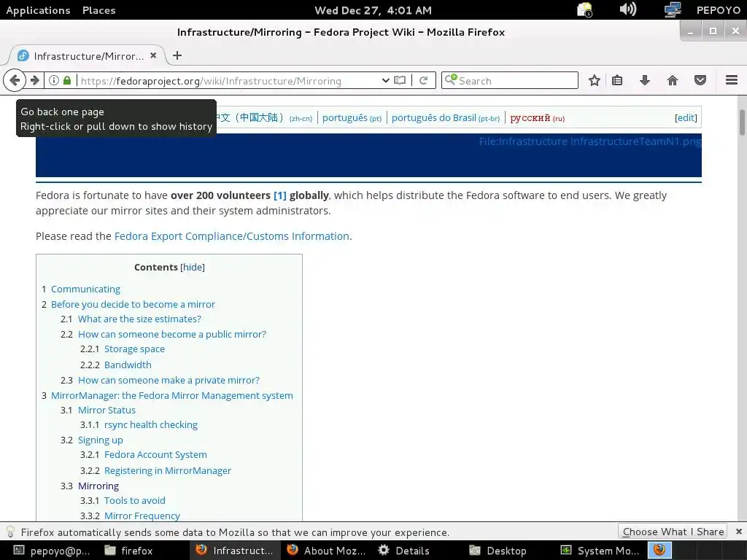The width and height of the screenshot is (747, 560).
Task: Click the volume speaker icon
Action: pos(627,9)
